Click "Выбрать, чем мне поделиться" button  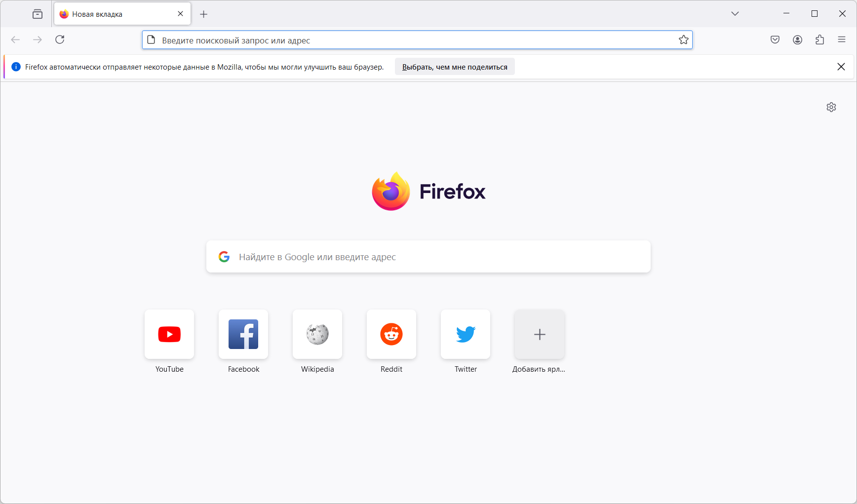(455, 67)
